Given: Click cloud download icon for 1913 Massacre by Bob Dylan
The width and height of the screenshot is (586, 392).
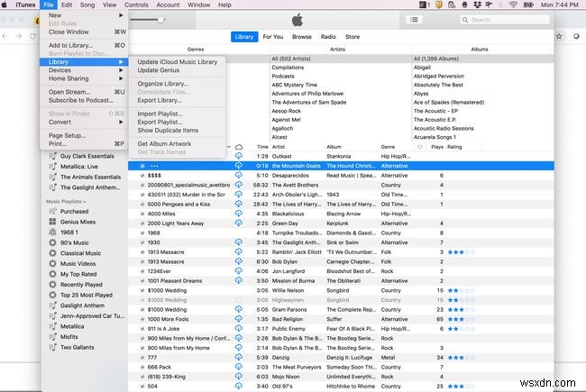Looking at the screenshot, I should pos(238,261).
